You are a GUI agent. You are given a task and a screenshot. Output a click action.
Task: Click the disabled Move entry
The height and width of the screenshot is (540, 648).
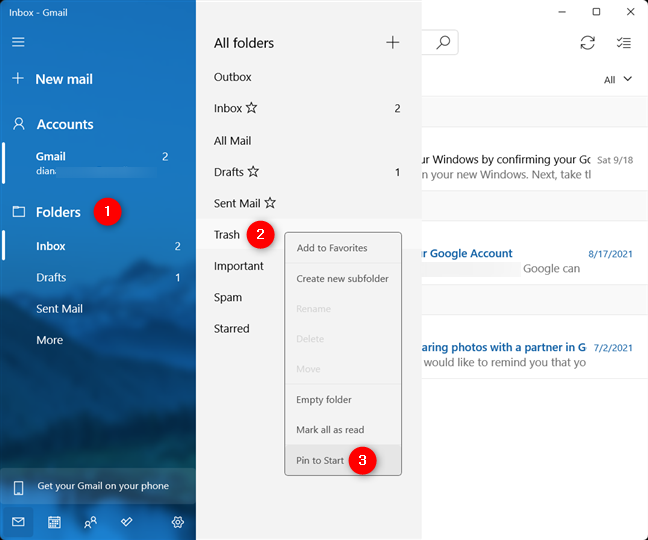[x=343, y=369]
